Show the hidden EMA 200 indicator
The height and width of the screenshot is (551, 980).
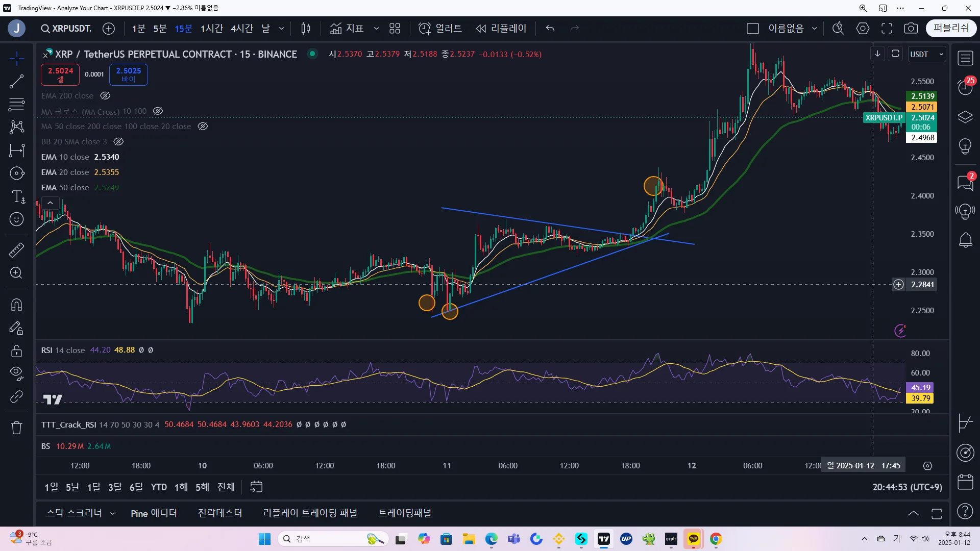coord(105,96)
